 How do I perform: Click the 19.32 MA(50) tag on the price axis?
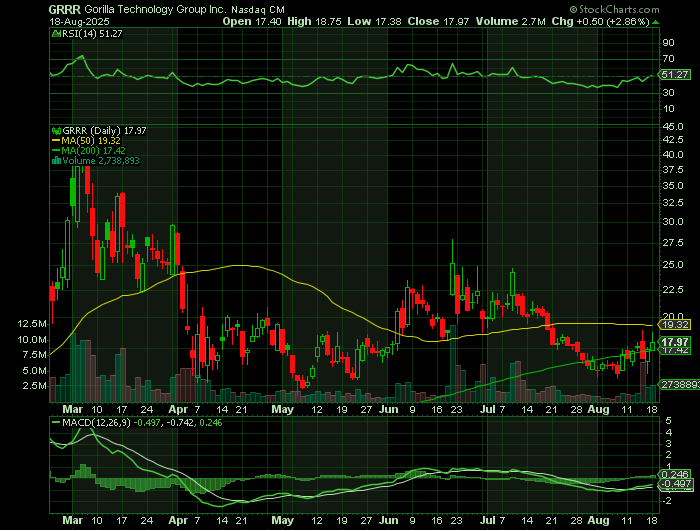[x=675, y=325]
